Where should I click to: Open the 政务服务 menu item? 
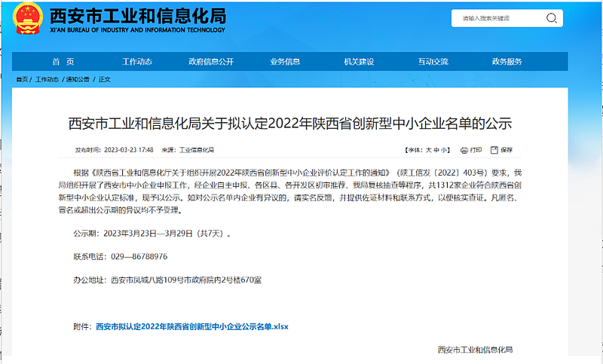[507, 62]
